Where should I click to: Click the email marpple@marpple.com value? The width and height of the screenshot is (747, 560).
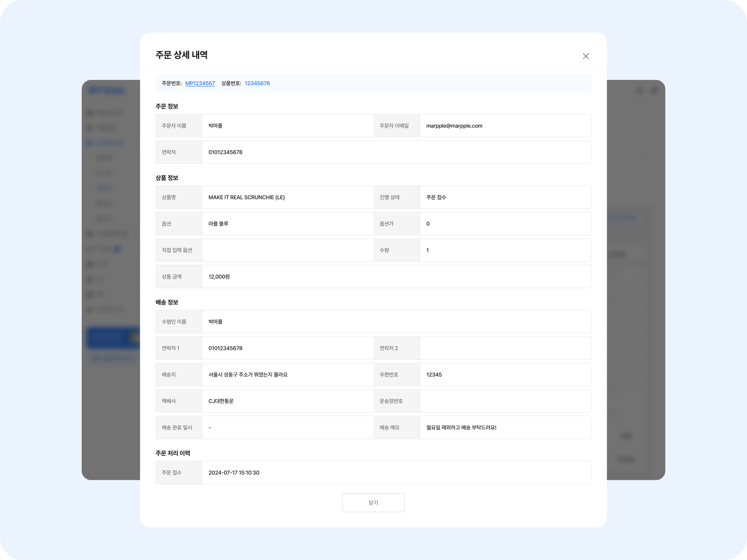click(454, 126)
